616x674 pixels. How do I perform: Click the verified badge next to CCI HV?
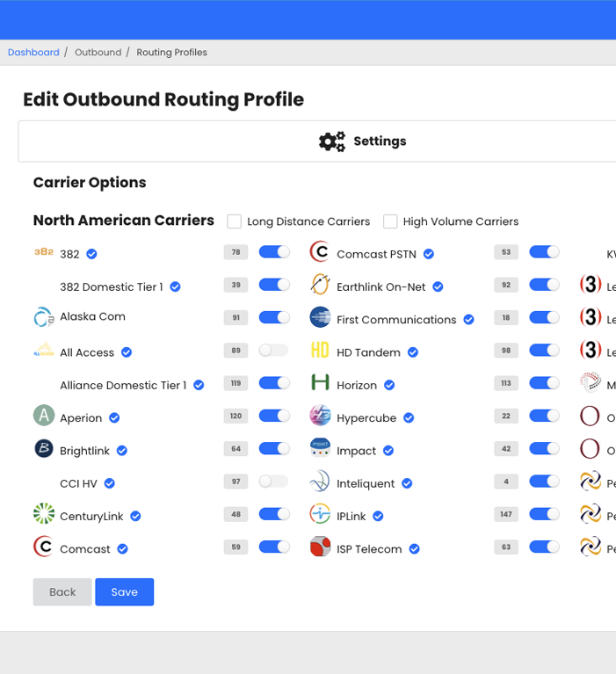click(x=110, y=483)
